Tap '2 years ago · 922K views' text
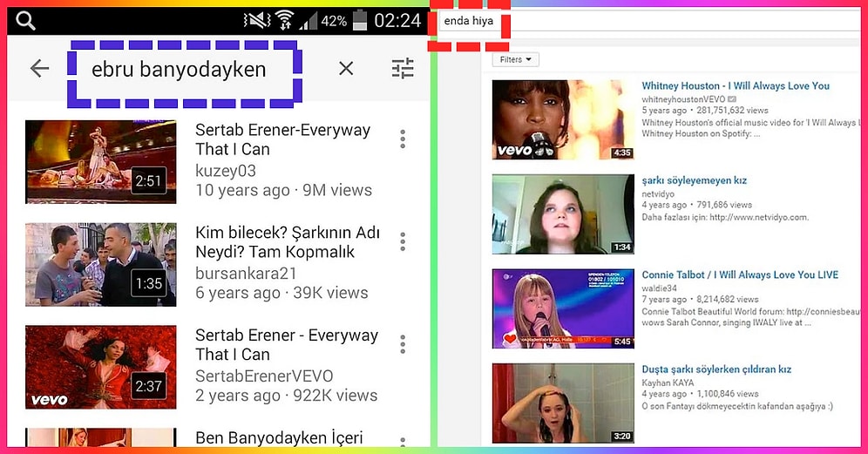 (286, 396)
